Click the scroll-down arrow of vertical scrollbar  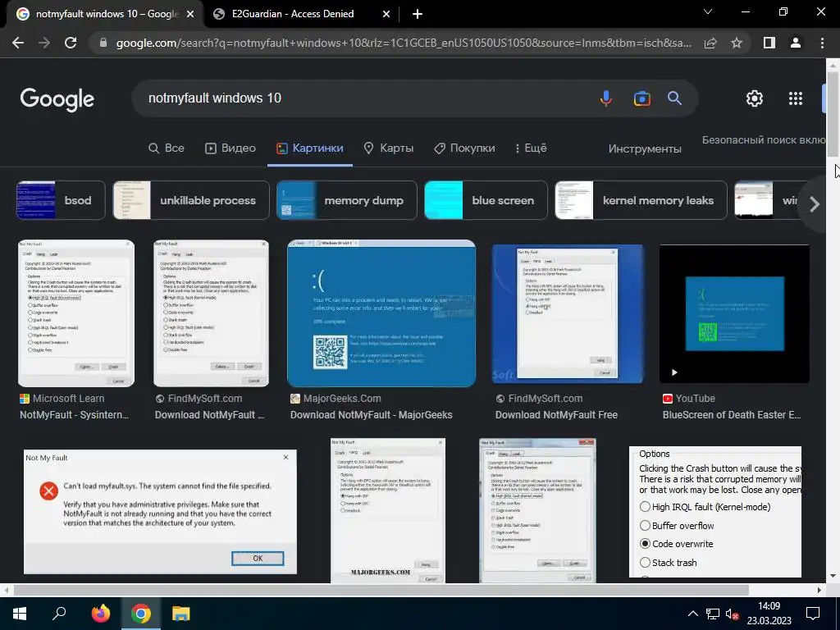pos(833,577)
